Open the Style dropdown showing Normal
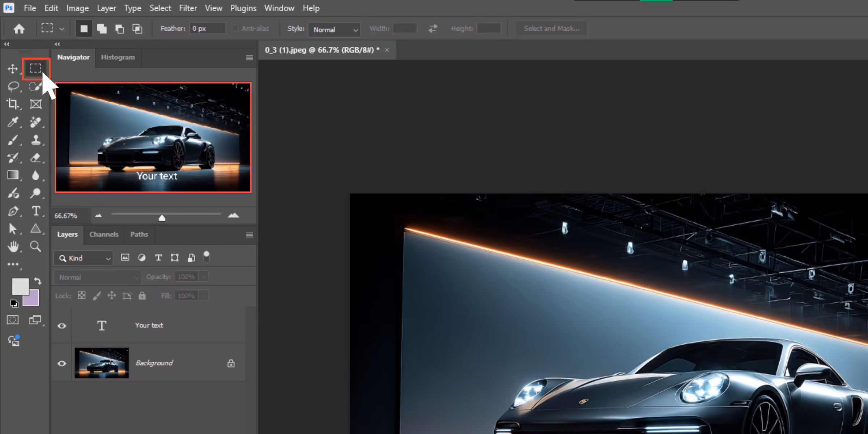Screen dimensions: 868x434 (x=335, y=29)
